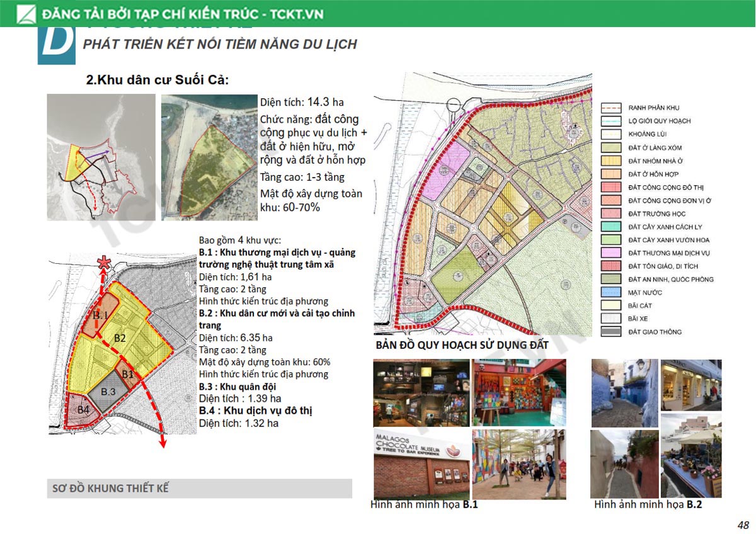Select the ĐẤT GIAO THÔNG legend swatch
Screen dimensions: 756x534
(611, 332)
